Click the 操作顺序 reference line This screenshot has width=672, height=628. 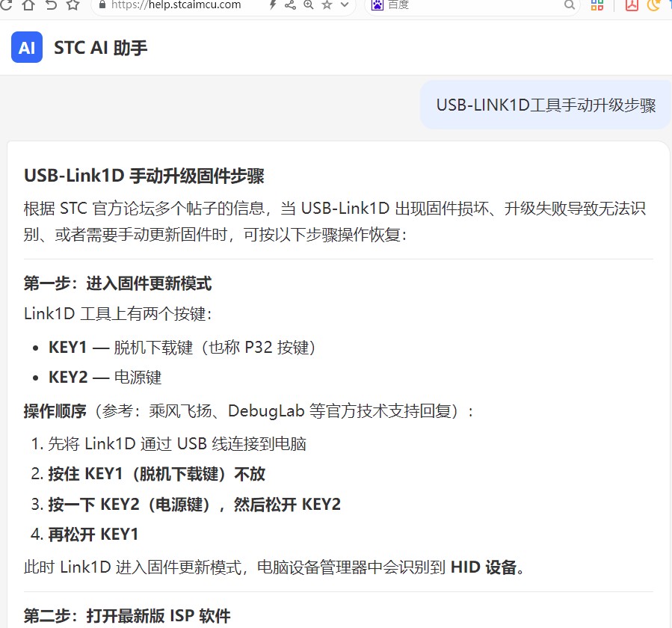tap(249, 411)
